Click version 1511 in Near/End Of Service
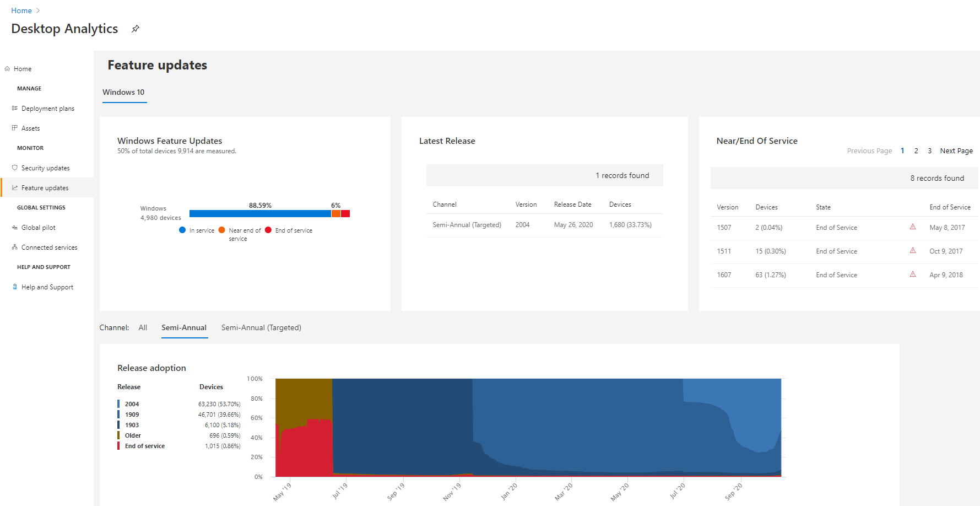 [724, 251]
